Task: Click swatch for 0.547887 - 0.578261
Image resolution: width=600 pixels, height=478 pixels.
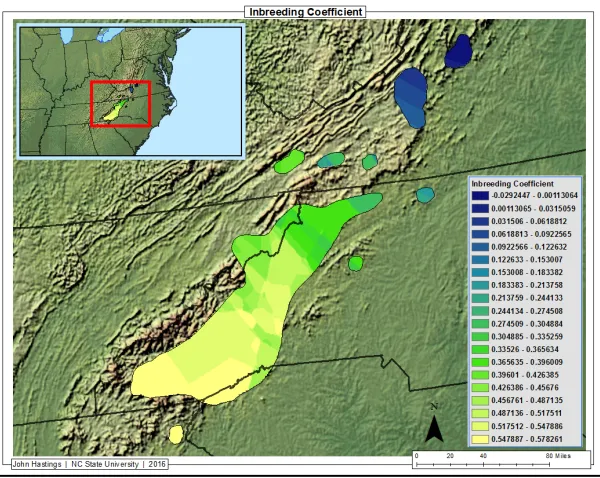Action: tap(480, 439)
